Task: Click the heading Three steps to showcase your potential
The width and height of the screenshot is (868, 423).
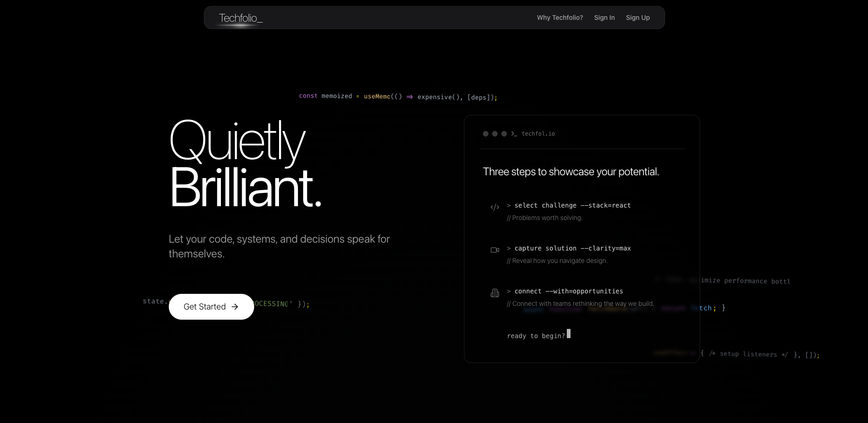Action: [x=571, y=171]
